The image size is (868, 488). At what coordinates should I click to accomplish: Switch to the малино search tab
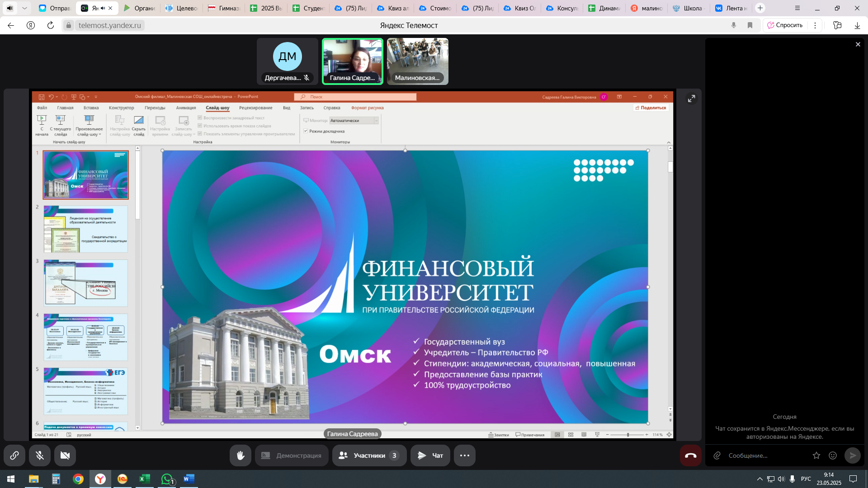pos(646,8)
